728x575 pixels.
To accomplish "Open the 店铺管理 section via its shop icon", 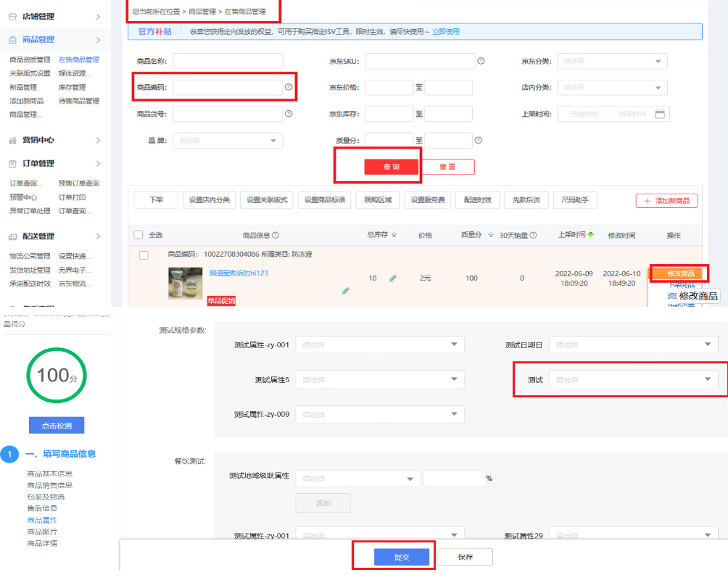I will [12, 16].
